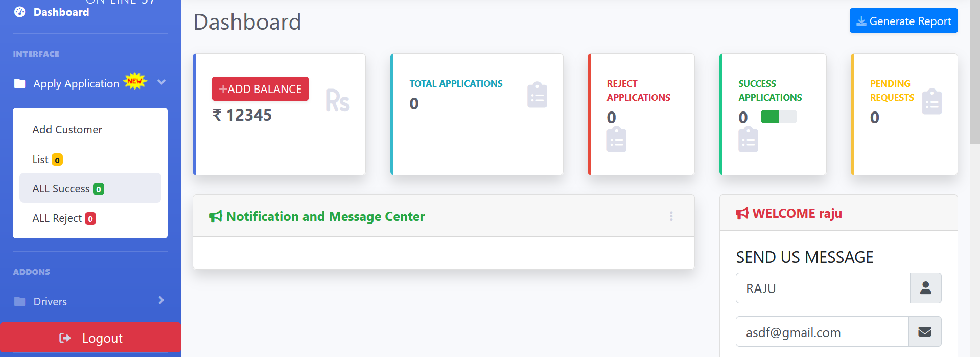Open the three-dot menu in Notification panel
The width and height of the screenshot is (980, 357).
671,216
